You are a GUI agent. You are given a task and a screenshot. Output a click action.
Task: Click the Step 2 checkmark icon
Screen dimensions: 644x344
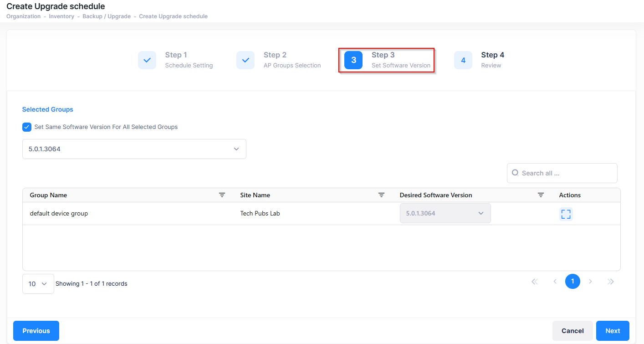pos(245,60)
